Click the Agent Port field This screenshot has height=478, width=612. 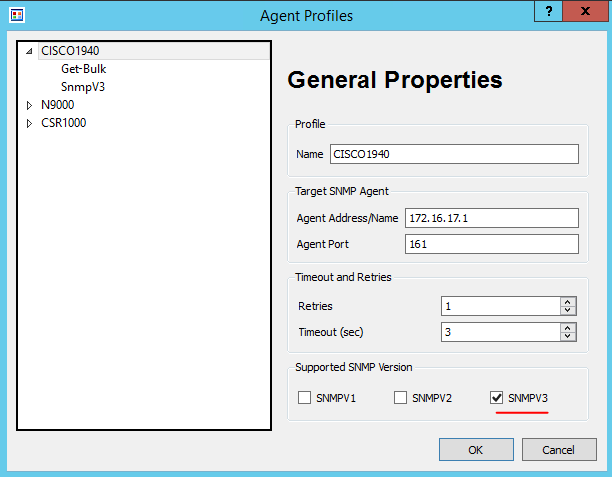pos(491,244)
